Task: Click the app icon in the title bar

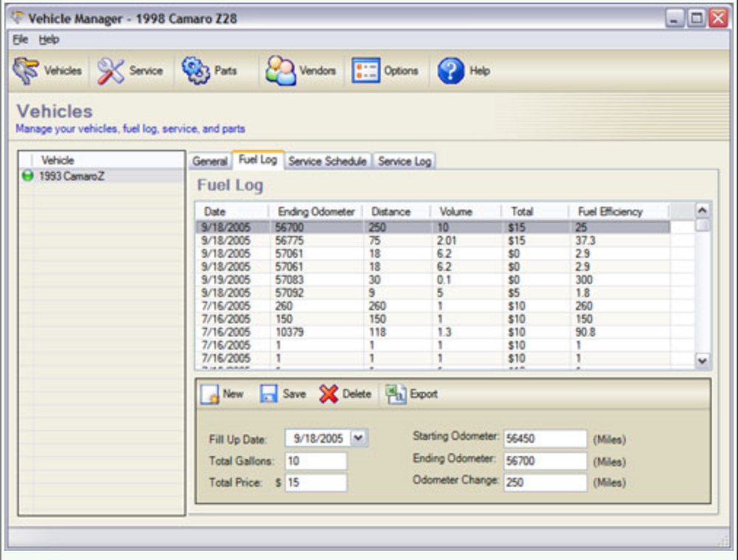Action: (x=18, y=18)
